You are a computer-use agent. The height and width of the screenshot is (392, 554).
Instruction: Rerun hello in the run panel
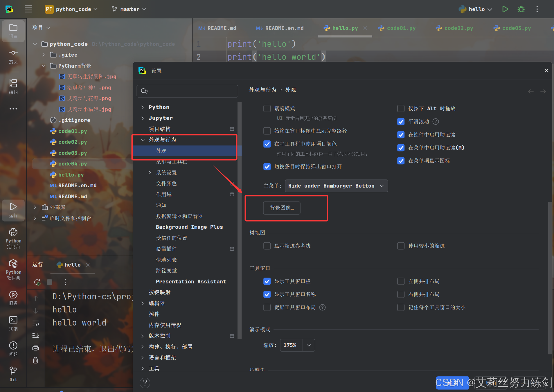click(37, 282)
